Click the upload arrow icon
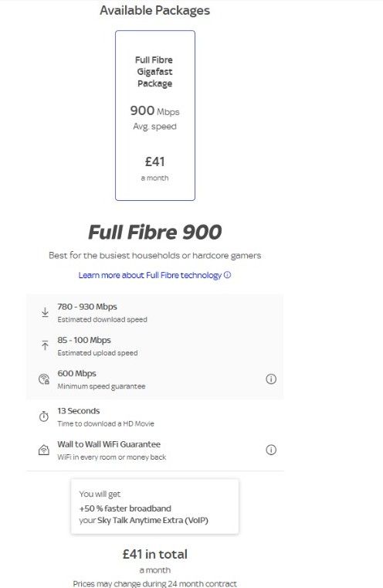Viewport: 383px width, 588px height. 45,345
